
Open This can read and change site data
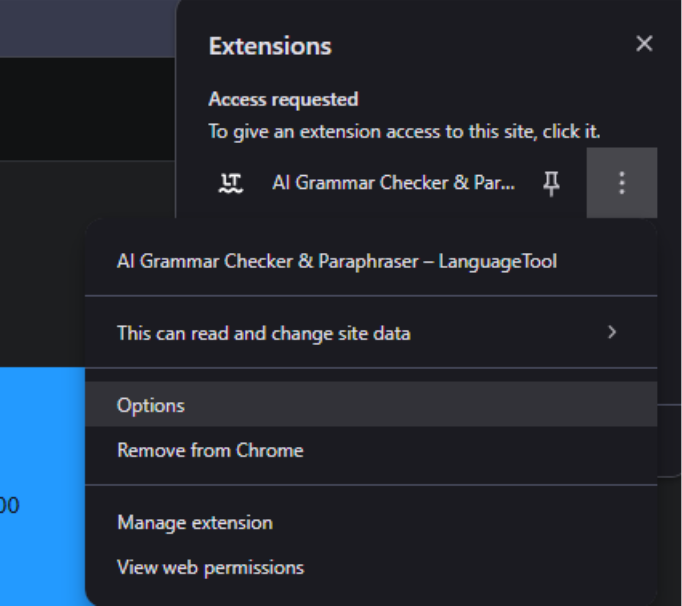[x=371, y=333]
